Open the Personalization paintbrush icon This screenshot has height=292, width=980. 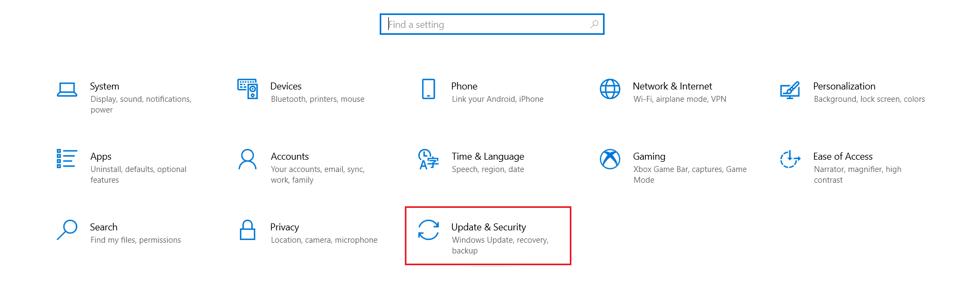[x=790, y=90]
